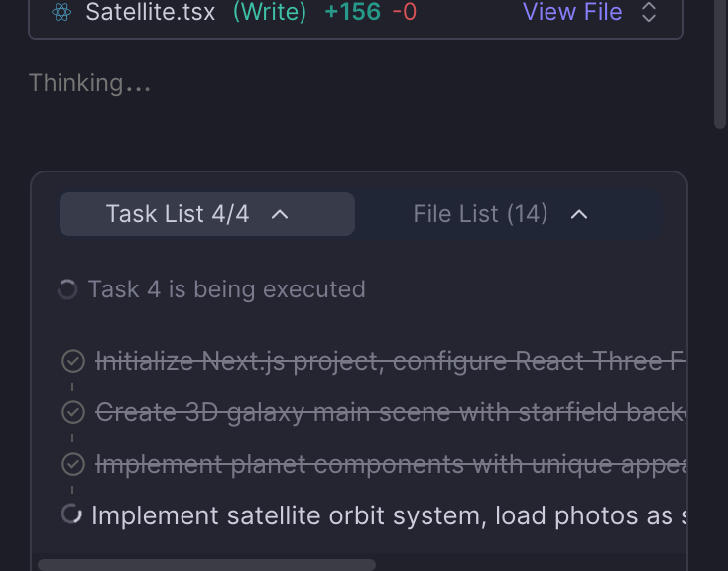
Task: Click the checkmark for Create 3D galaxy task
Action: pyautogui.click(x=72, y=412)
